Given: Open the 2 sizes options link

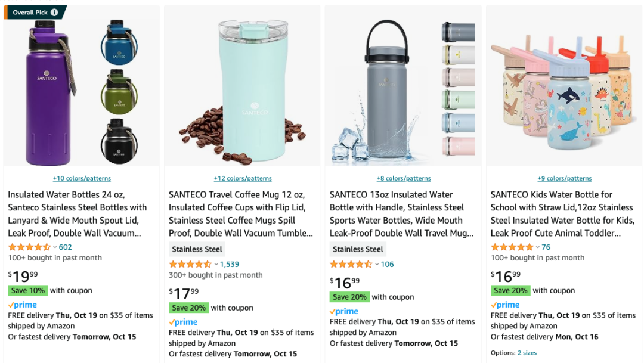Looking at the screenshot, I should tap(527, 353).
